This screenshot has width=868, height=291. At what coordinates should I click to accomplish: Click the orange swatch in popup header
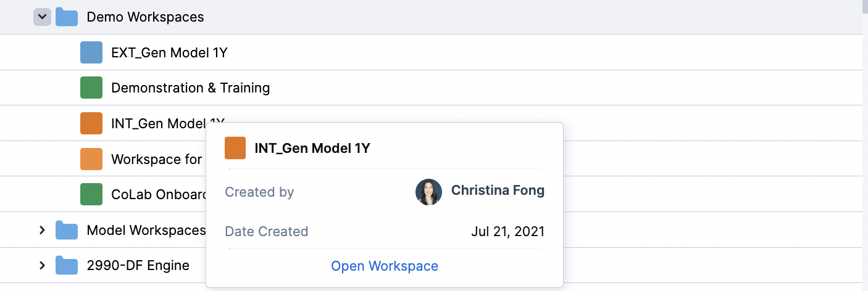pyautogui.click(x=235, y=148)
